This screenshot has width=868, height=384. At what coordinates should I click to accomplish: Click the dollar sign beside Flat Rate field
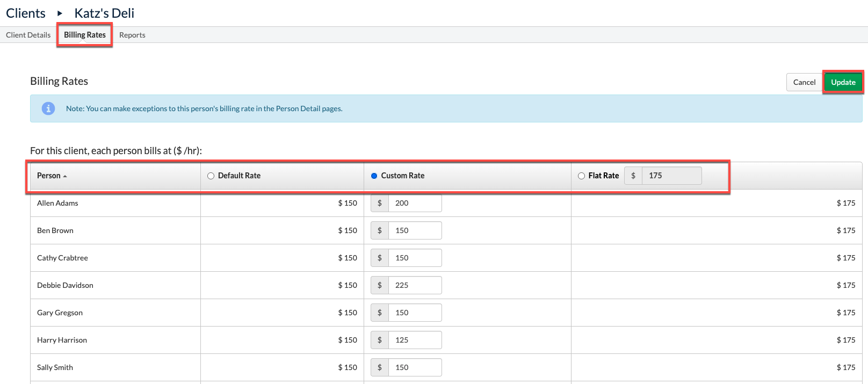[633, 176]
